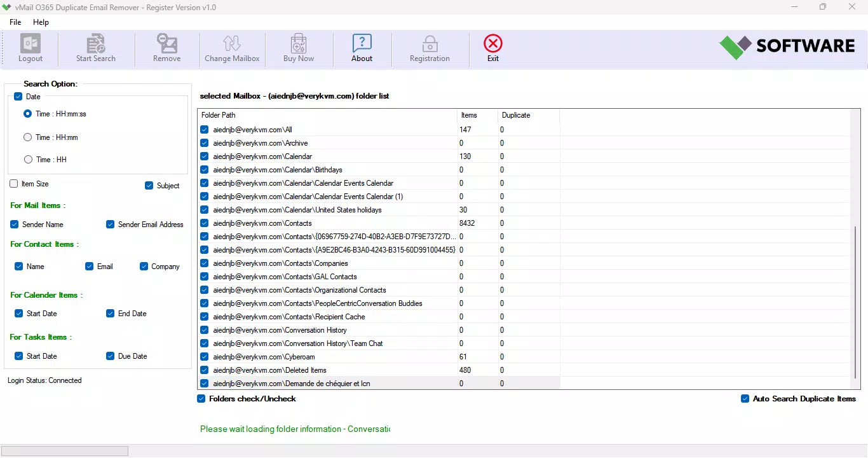Toggle Sender Email Address checkbox
Screen dimensions: 868x458
pyautogui.click(x=110, y=225)
